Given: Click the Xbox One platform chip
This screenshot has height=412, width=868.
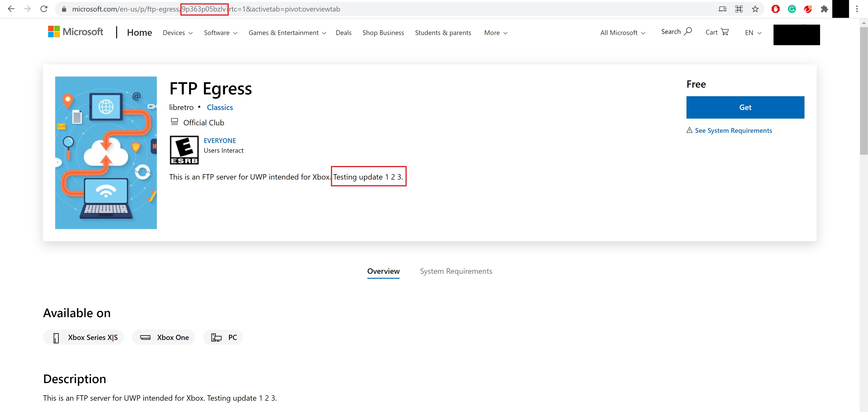Looking at the screenshot, I should click(x=164, y=337).
